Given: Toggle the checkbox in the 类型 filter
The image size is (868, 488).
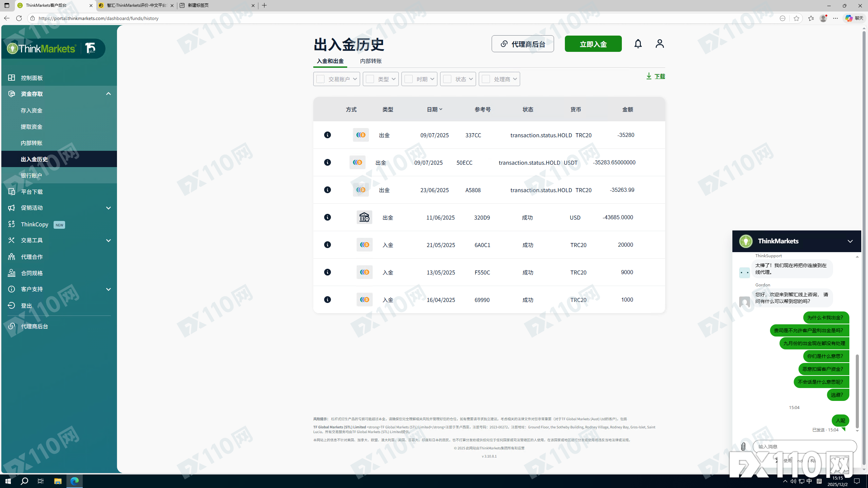Looking at the screenshot, I should pyautogui.click(x=370, y=79).
